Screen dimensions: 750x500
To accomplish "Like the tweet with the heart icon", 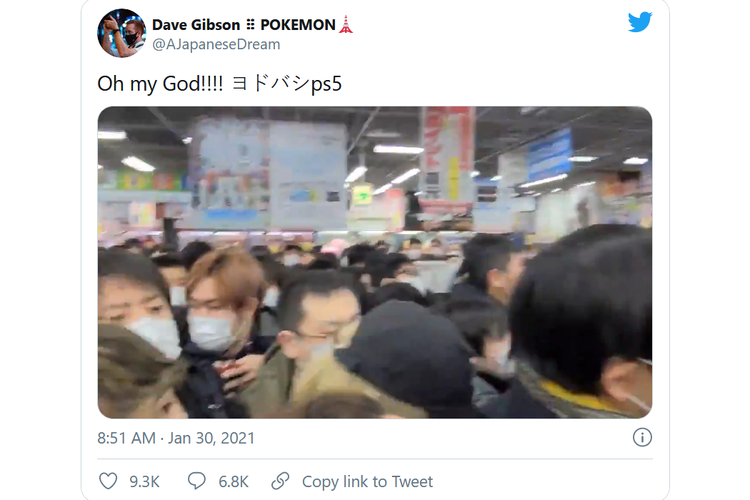I will 108,481.
